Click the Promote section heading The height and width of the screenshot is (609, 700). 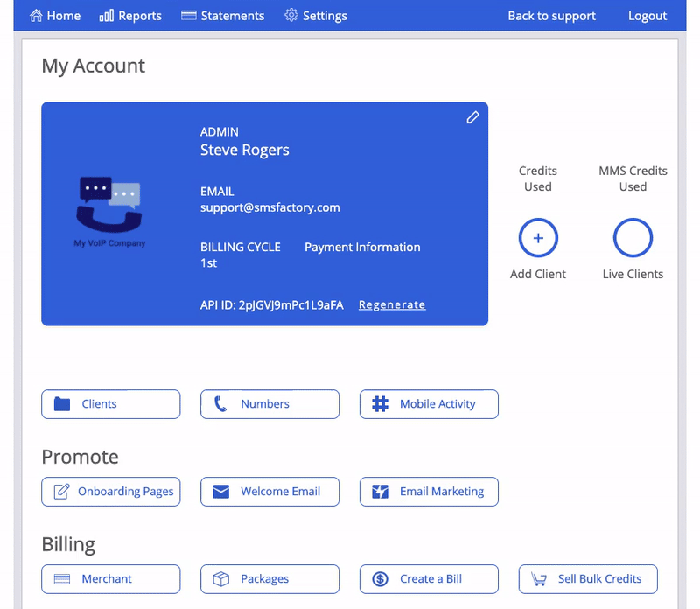pyautogui.click(x=80, y=457)
